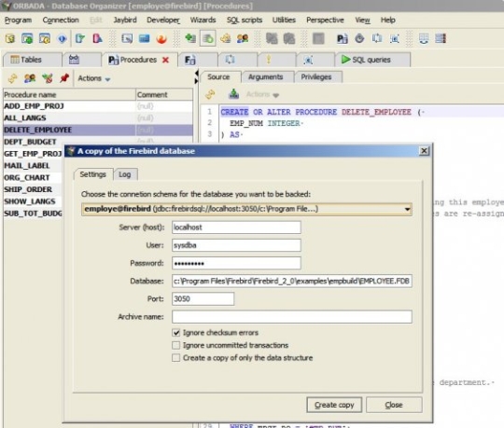Image resolution: width=504 pixels, height=428 pixels.
Task: Click the green arrow add icon in toolbar
Action: [x=190, y=39]
